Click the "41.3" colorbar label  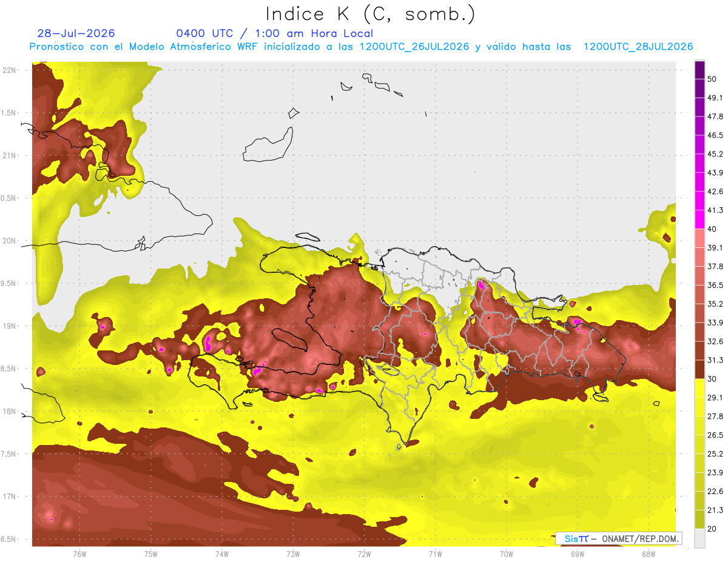click(715, 210)
